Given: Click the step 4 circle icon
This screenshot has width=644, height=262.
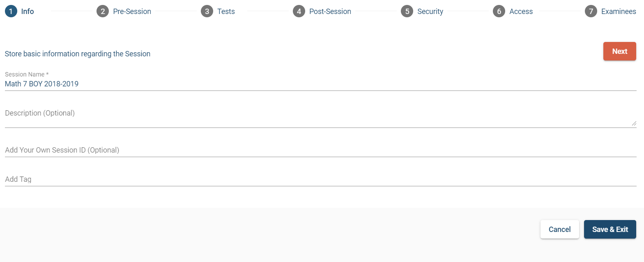Looking at the screenshot, I should pos(299,12).
